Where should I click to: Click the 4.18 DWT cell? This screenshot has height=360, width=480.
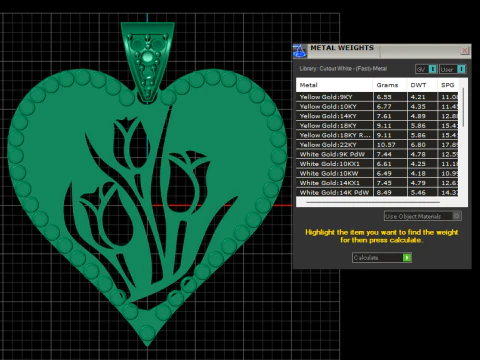click(x=422, y=173)
